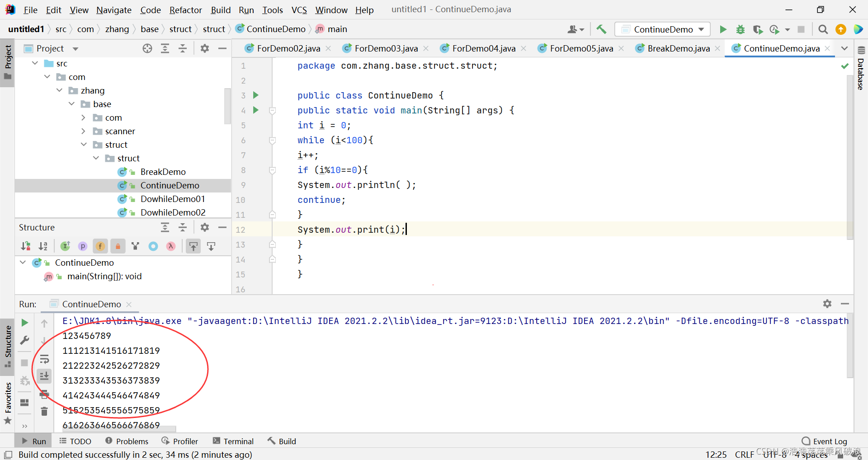The height and width of the screenshot is (460, 868).
Task: Toggle show lambdas filter in Structure
Action: (x=170, y=246)
